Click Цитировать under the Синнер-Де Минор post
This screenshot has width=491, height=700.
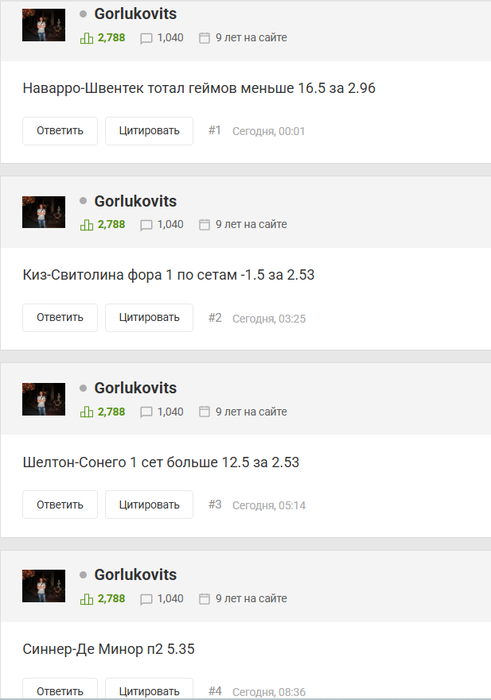[149, 689]
